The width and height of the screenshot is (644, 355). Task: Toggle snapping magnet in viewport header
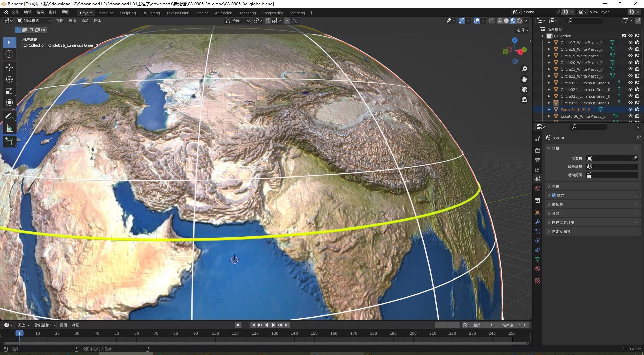pos(268,21)
